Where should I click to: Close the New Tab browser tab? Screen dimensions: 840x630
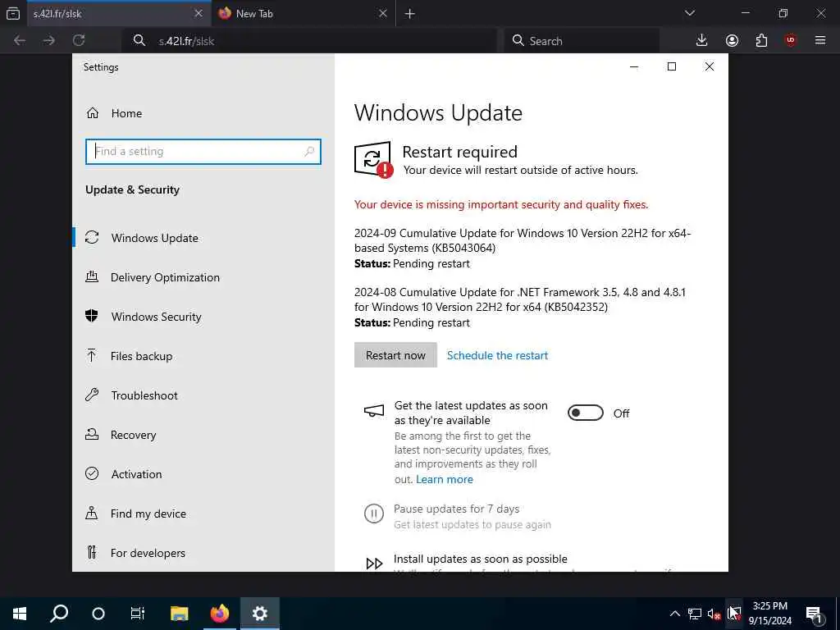pos(382,13)
